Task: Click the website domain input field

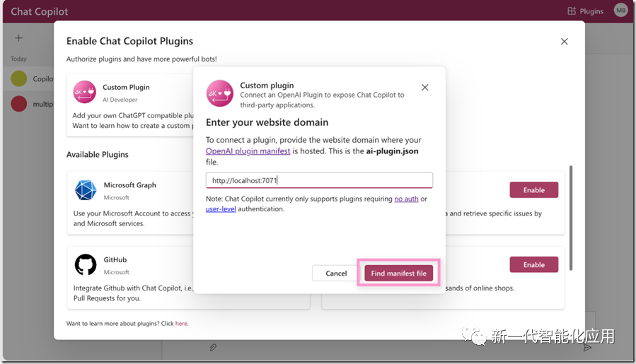Action: (x=319, y=180)
